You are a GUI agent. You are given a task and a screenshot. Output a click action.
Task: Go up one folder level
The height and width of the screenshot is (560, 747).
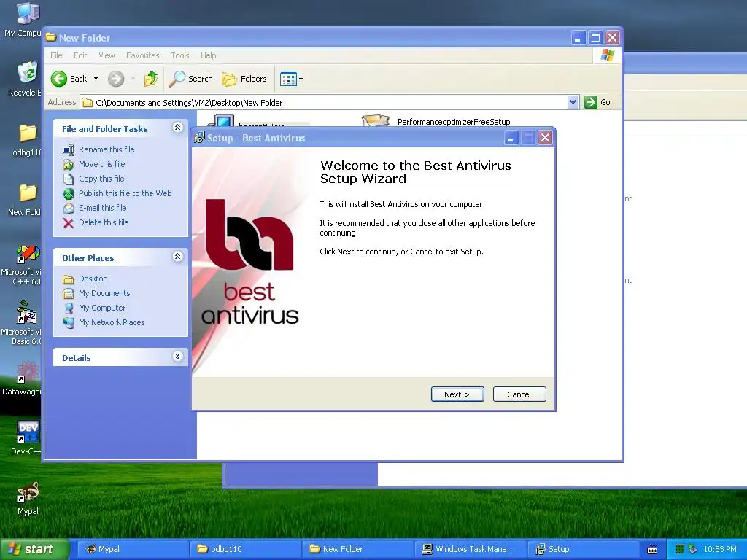pos(151,79)
